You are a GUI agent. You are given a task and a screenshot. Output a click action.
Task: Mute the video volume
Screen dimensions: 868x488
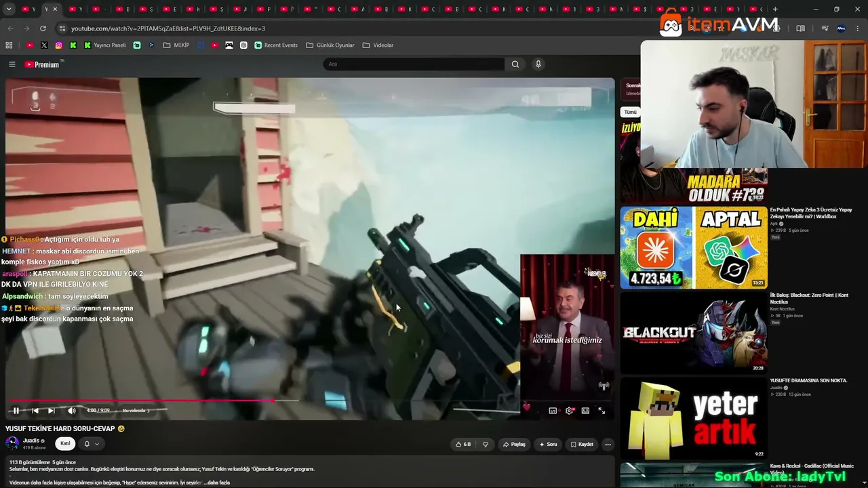coord(72,411)
